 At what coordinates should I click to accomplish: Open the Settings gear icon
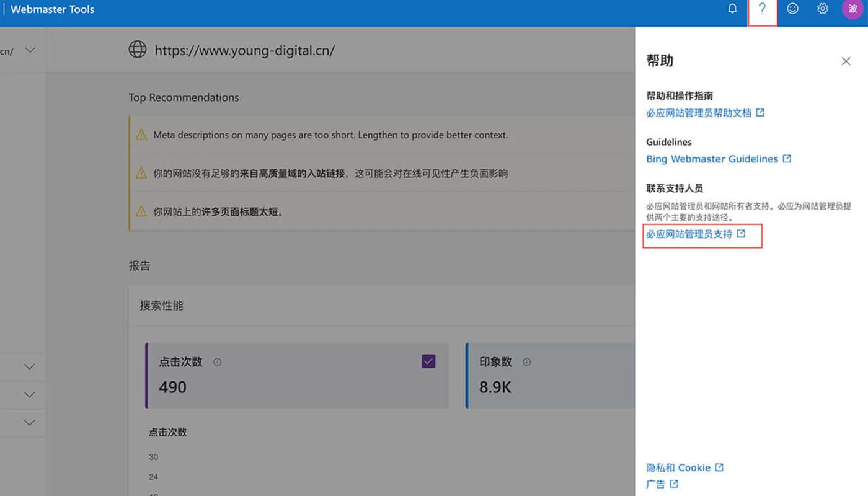[822, 9]
